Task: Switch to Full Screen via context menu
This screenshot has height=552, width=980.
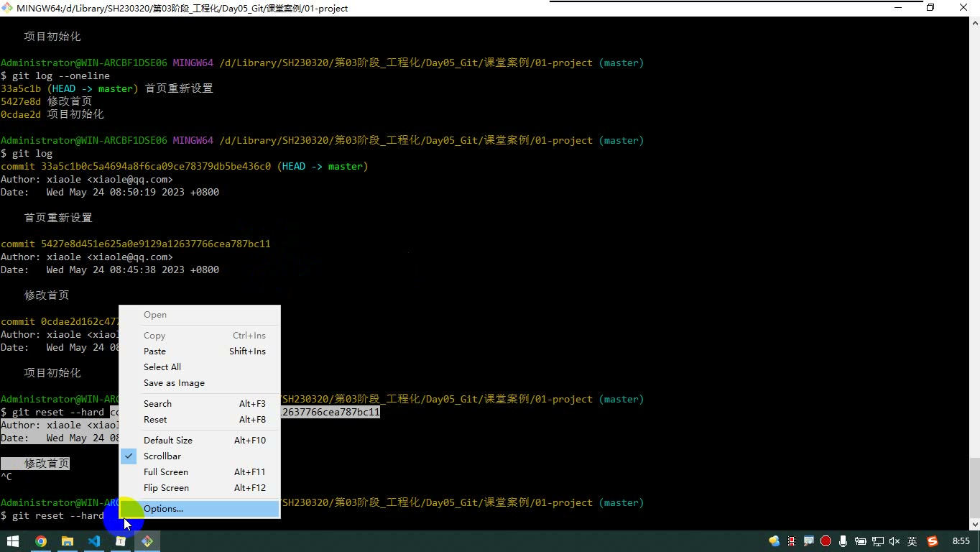Action: [x=199, y=472]
